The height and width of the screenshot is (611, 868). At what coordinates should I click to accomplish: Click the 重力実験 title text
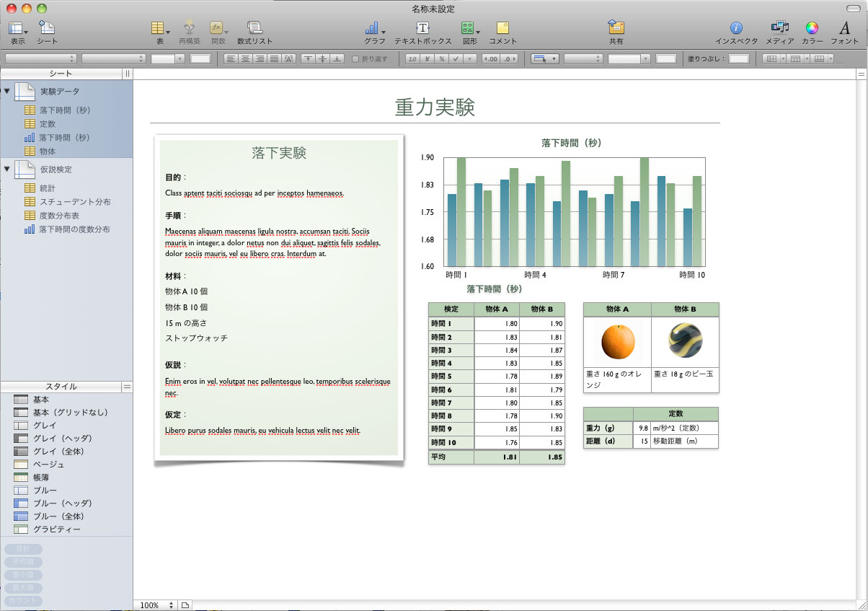pos(435,107)
